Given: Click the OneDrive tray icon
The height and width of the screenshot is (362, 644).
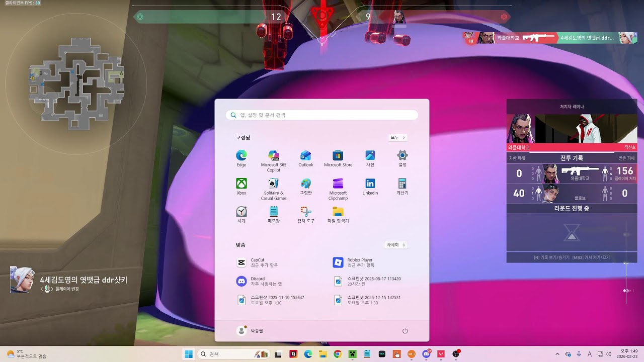Looking at the screenshot, I should point(568,354).
